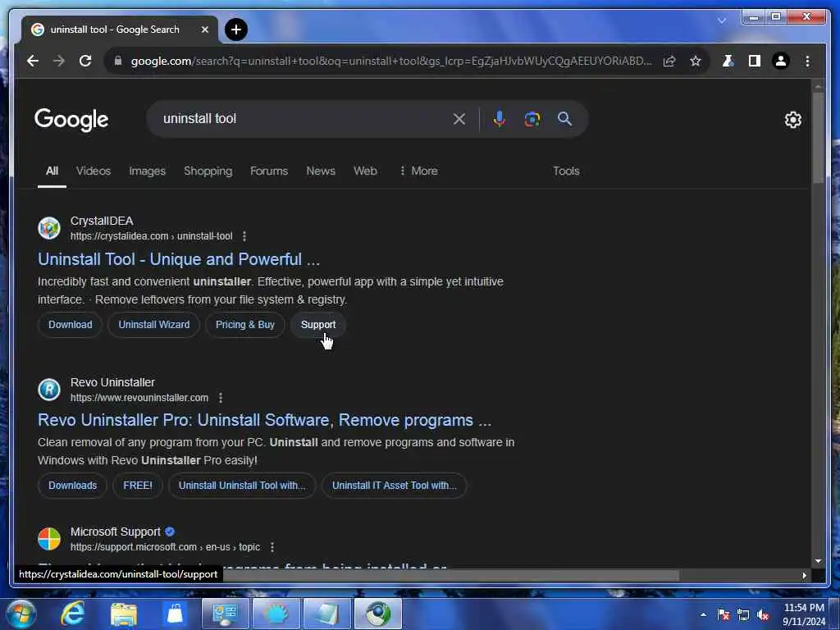Open Windows Explorer folder from taskbar

(124, 614)
